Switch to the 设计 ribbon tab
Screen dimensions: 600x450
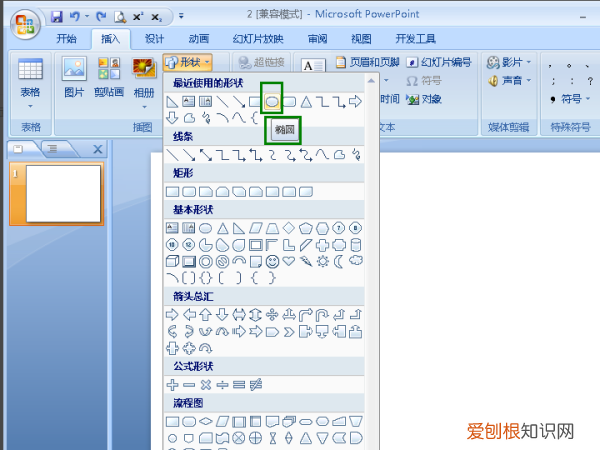(154, 39)
